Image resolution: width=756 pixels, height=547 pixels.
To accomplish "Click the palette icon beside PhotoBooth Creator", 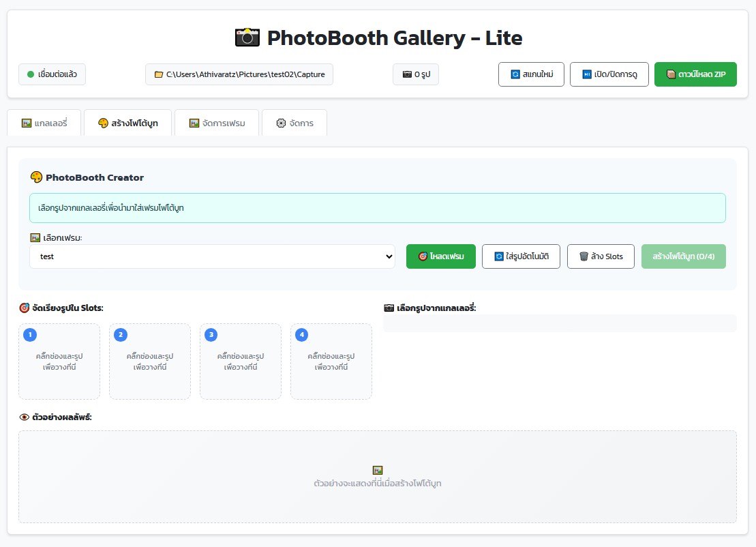I will (x=36, y=177).
